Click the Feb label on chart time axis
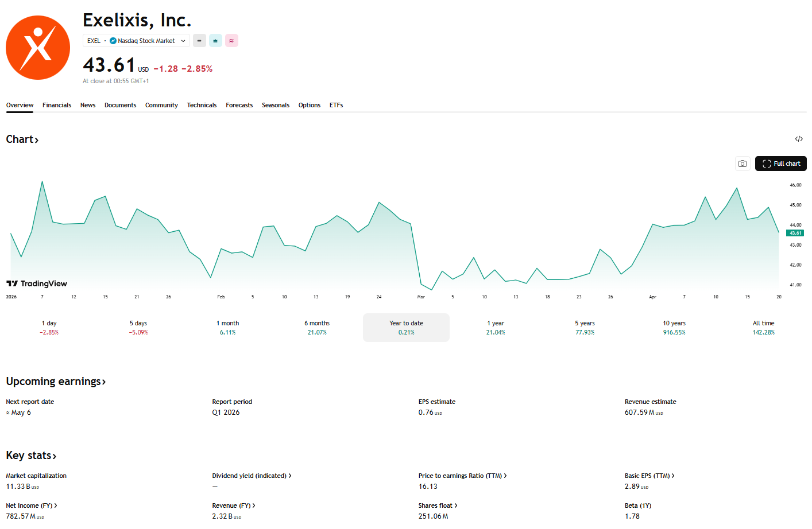Screen dimensions: 812x529 [x=221, y=297]
